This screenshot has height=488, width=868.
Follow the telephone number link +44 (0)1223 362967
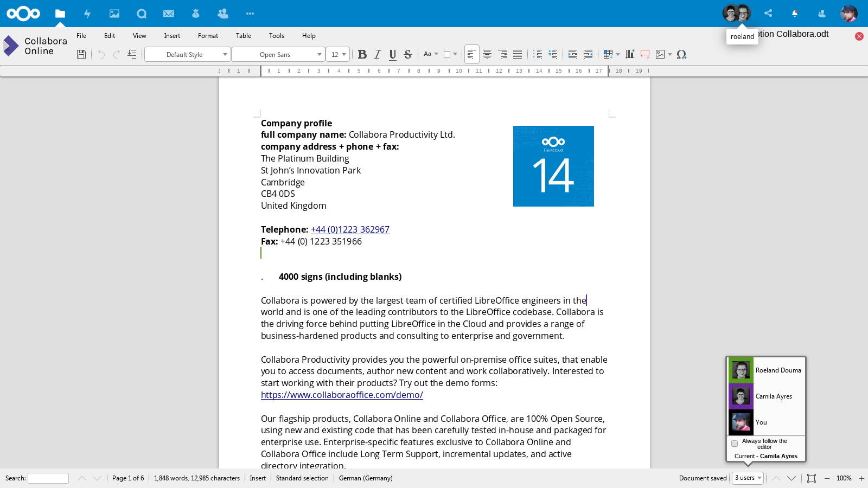(350, 229)
